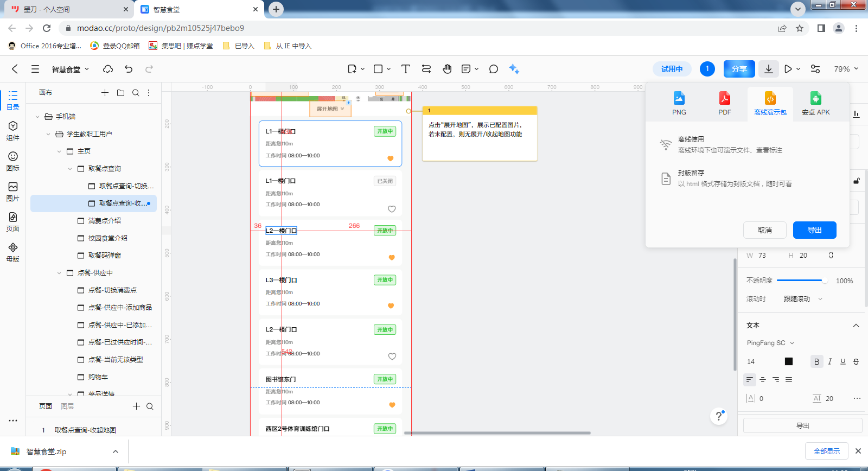Redo the last undone action
Viewport: 868px width, 471px height.
(x=149, y=69)
